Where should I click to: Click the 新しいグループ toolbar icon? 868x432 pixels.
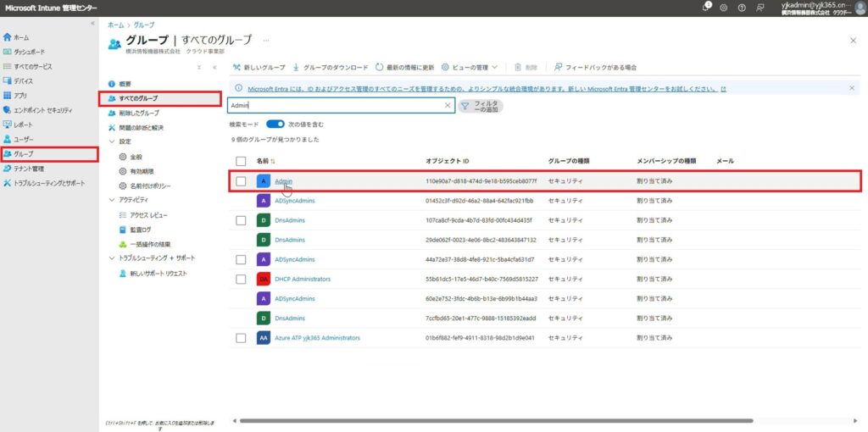tap(236, 67)
